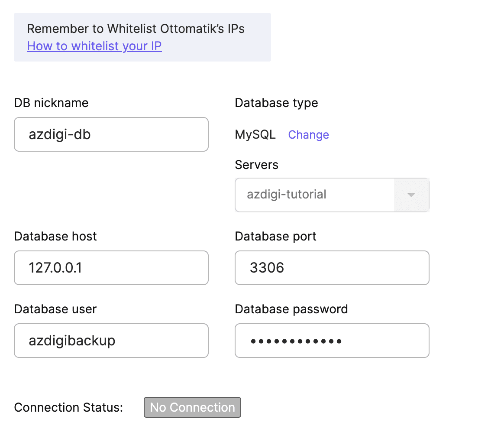Click the Database port field showing 3306
Viewport: 504px width, 429px height.
pyautogui.click(x=332, y=268)
